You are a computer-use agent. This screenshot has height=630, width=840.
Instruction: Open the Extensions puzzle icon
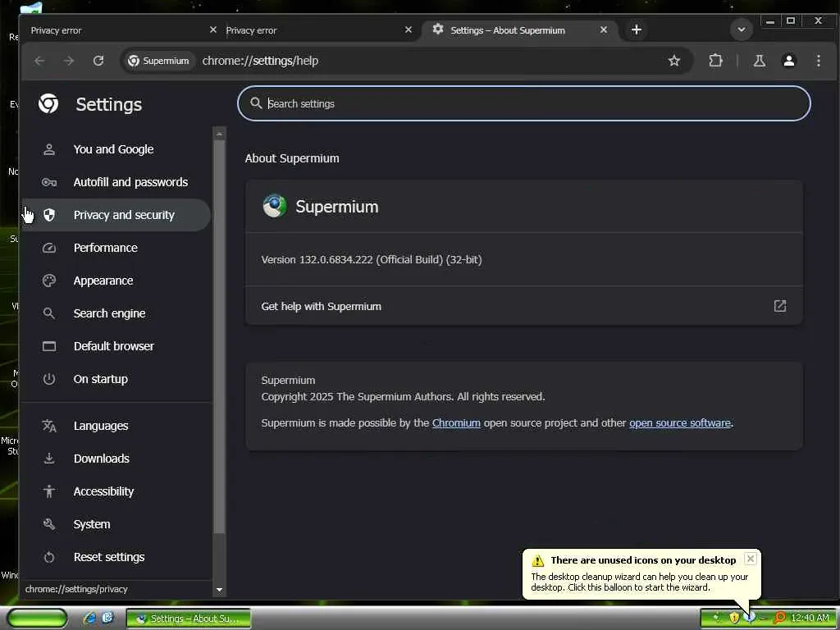tap(715, 61)
